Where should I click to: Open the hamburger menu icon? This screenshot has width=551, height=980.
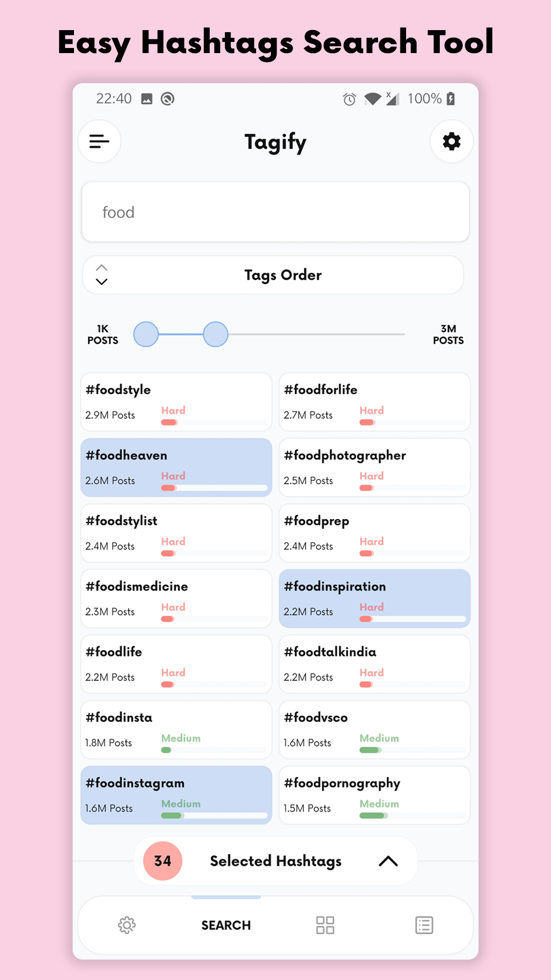(x=99, y=141)
